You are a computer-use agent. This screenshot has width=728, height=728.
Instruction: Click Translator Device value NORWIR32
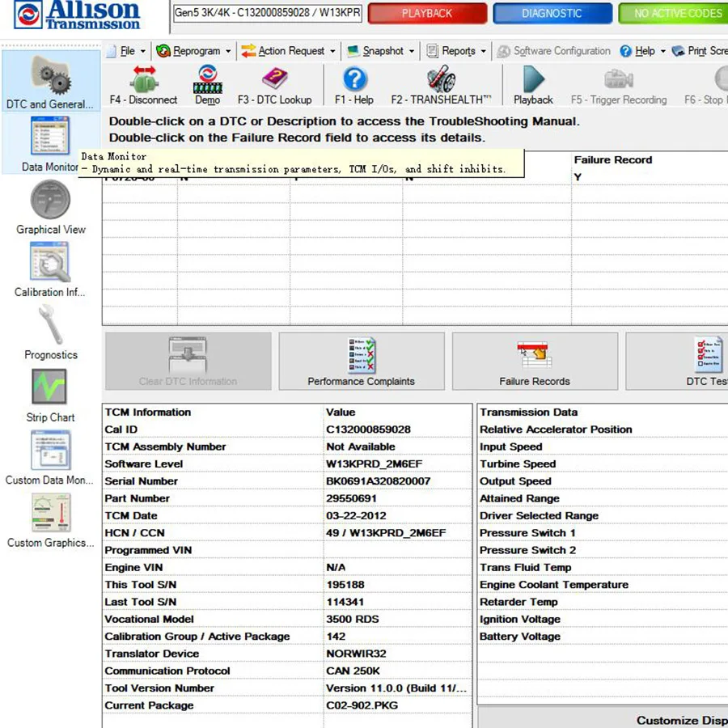pyautogui.click(x=356, y=654)
